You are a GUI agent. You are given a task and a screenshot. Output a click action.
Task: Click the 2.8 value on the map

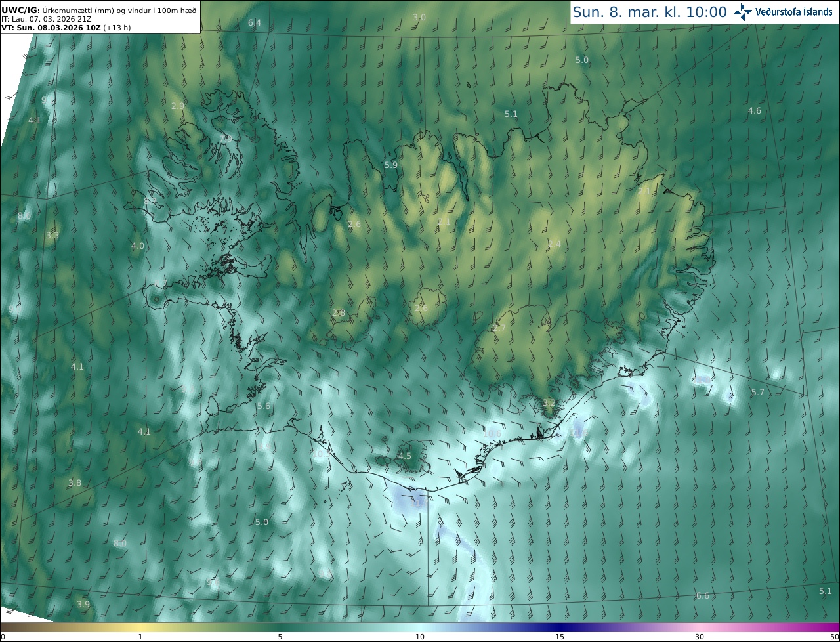point(339,312)
